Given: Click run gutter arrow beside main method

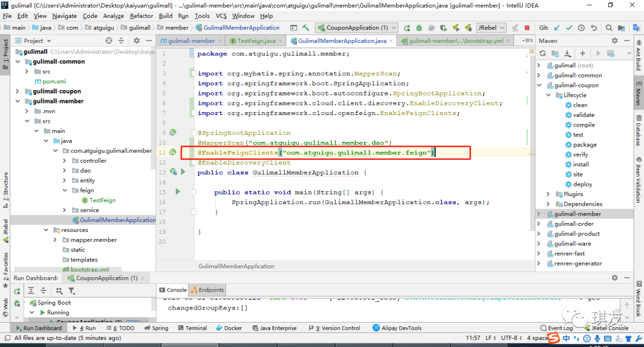Looking at the screenshot, I should point(178,191).
